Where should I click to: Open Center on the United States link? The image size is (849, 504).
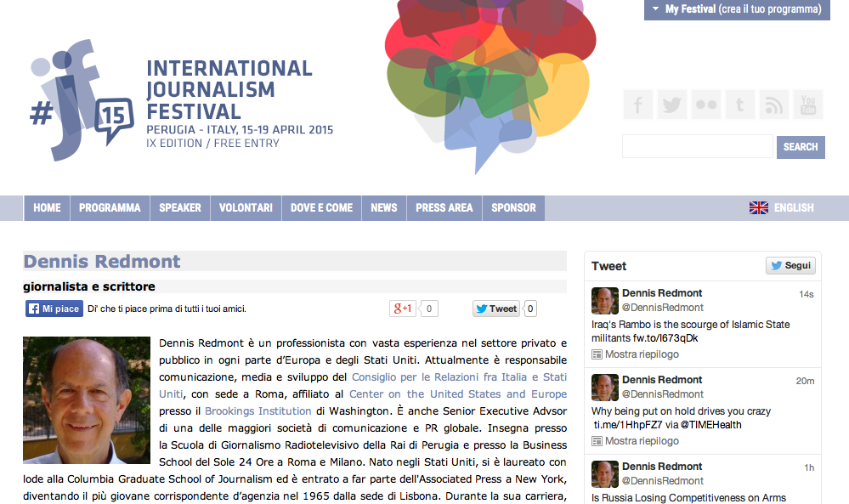pyautogui.click(x=458, y=394)
